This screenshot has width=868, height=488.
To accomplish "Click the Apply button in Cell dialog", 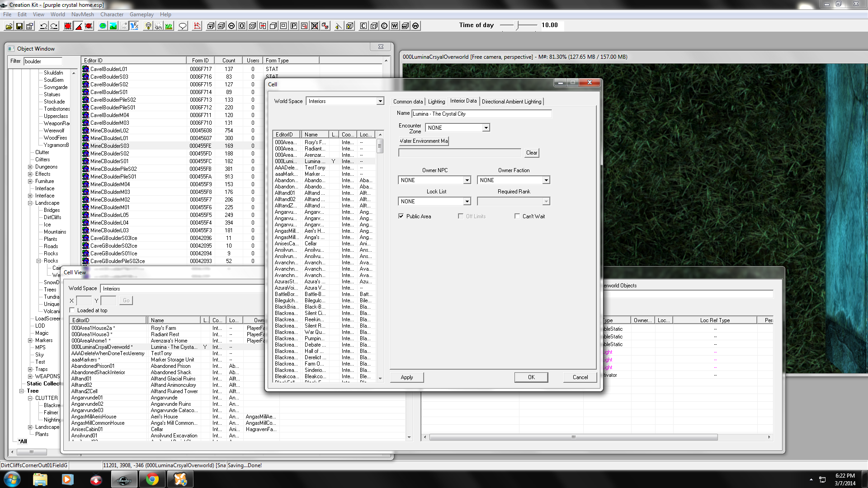I will coord(407,377).
